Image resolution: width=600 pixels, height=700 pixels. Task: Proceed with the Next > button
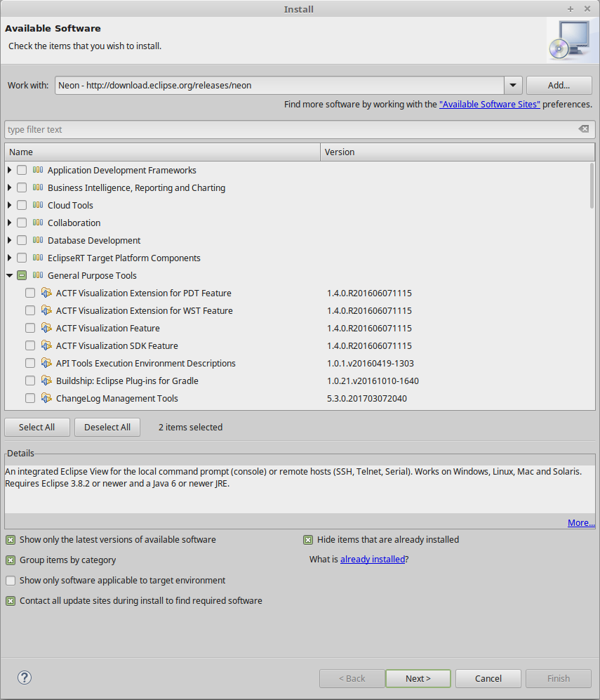tap(418, 678)
